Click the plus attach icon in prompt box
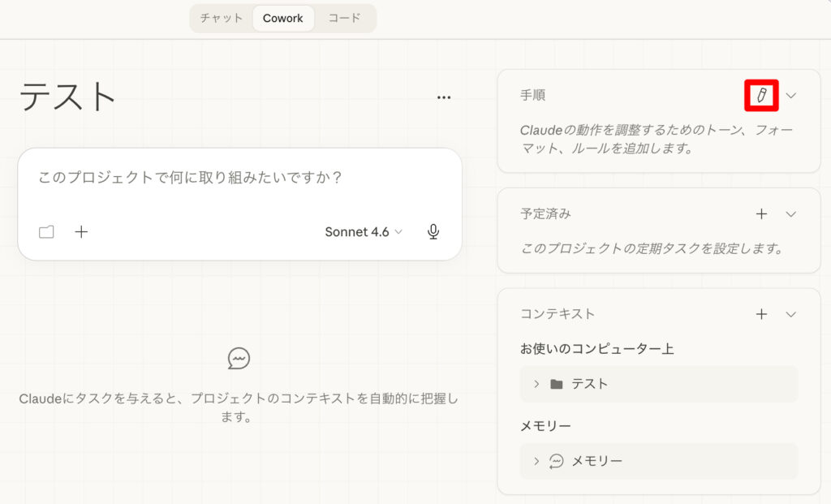Screen dimensions: 831x504 pos(81,232)
